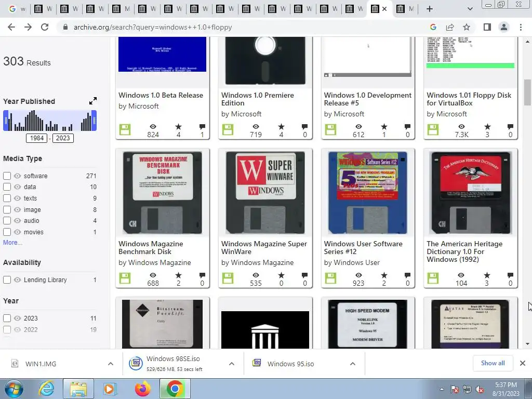
Task: Check the audio media type checkbox
Action: (x=7, y=220)
